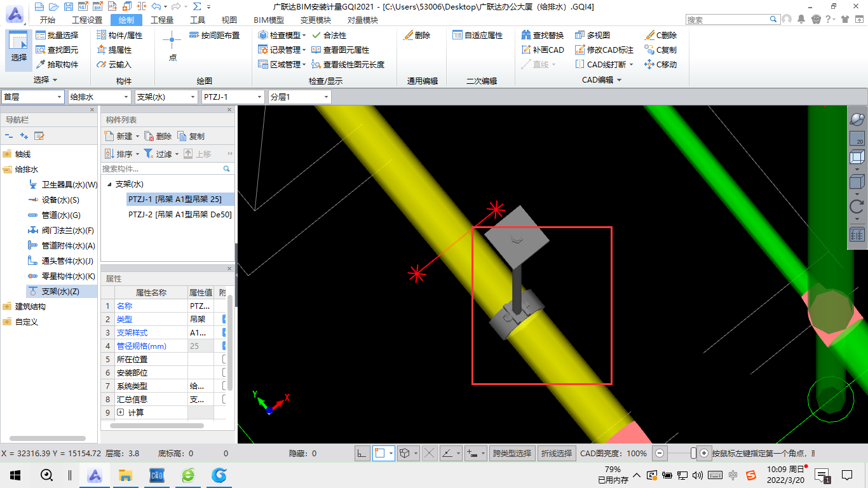The image size is (868, 488).
Task: Toggle the orthogonal mode button in status bar
Action: click(362, 453)
